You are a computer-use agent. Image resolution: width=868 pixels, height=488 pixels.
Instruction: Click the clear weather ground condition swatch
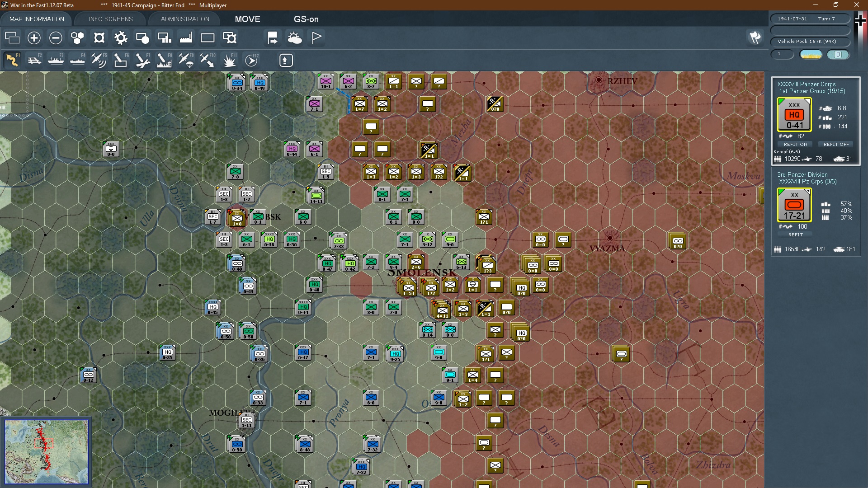(811, 55)
